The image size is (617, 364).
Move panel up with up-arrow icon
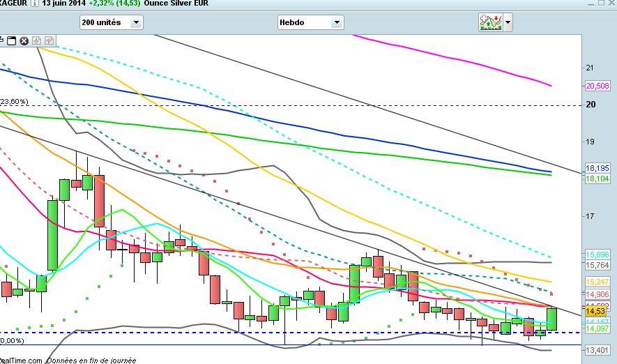pyautogui.click(x=49, y=40)
